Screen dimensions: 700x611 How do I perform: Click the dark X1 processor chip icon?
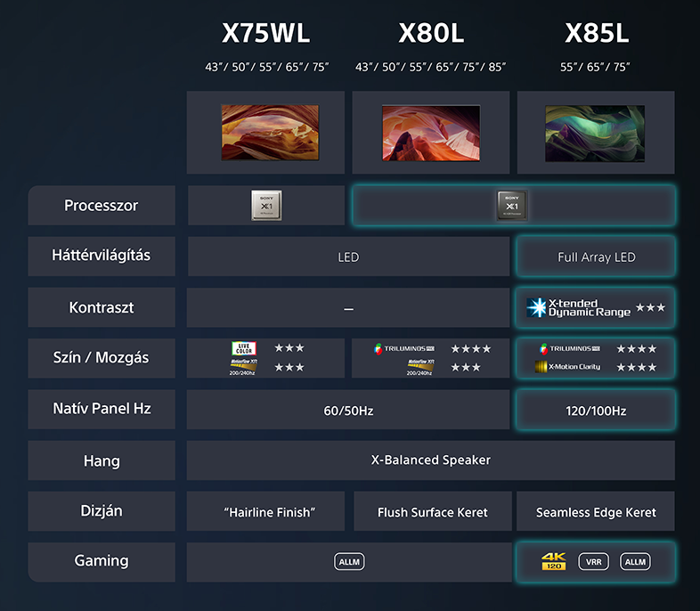coord(512,206)
